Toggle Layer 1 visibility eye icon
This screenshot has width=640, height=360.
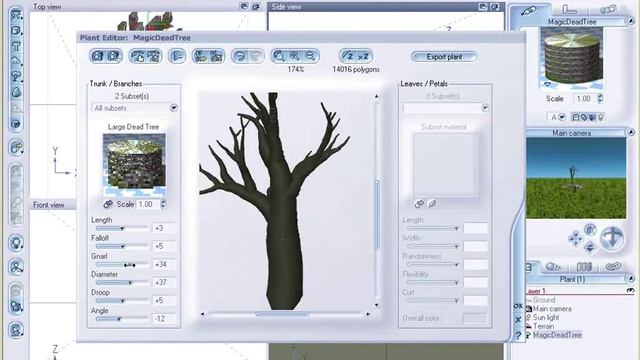pyautogui.click(x=631, y=291)
